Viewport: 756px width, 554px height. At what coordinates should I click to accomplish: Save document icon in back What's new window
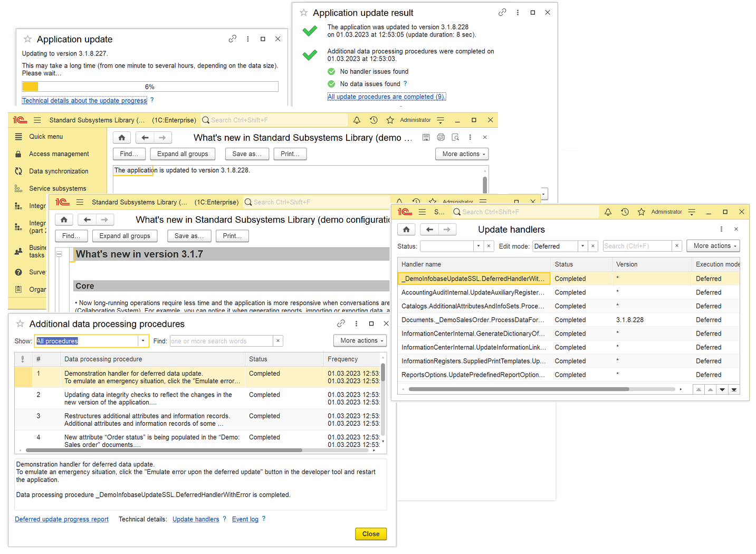coord(426,137)
